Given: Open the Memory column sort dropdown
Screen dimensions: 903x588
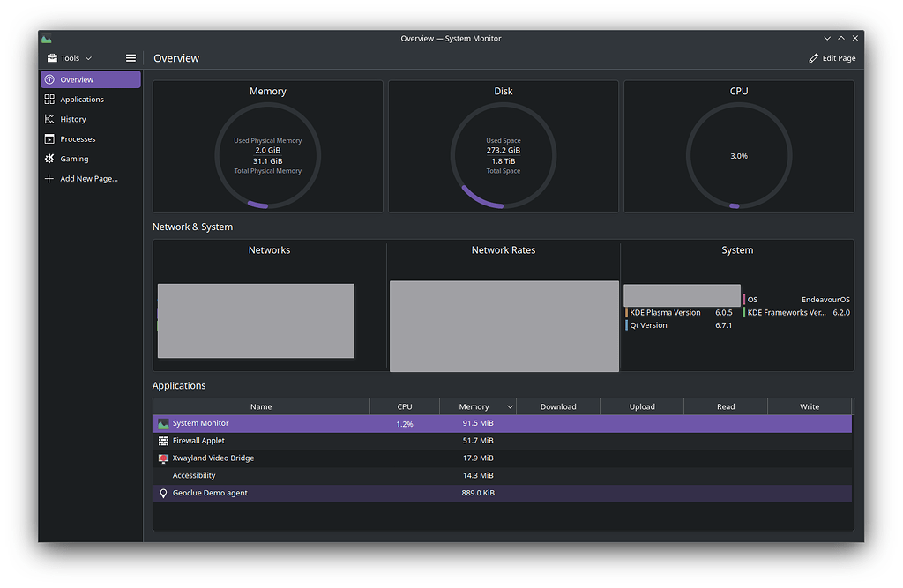Looking at the screenshot, I should tap(511, 406).
